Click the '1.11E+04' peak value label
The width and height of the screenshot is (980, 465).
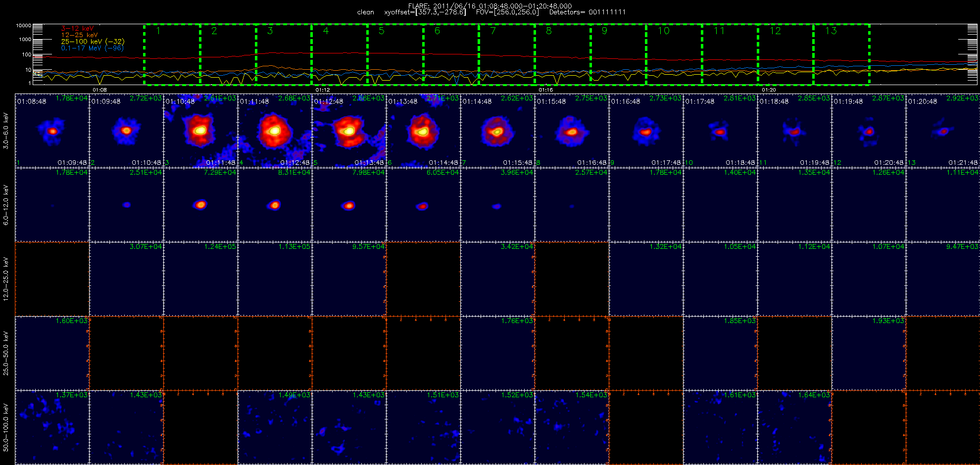[x=962, y=172]
